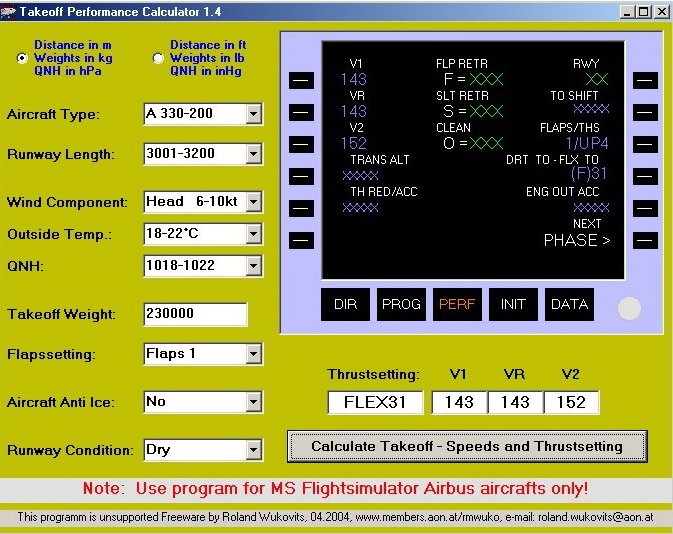
Task: Click Calculate Takeoff - Speeds and Thrustsetting button
Action: 467,446
